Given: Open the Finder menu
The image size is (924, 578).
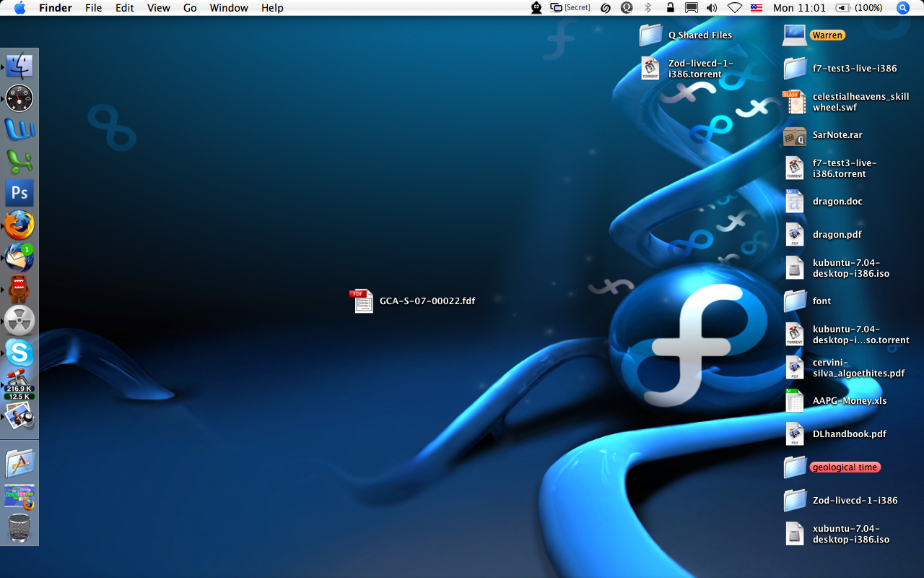Looking at the screenshot, I should (x=55, y=8).
